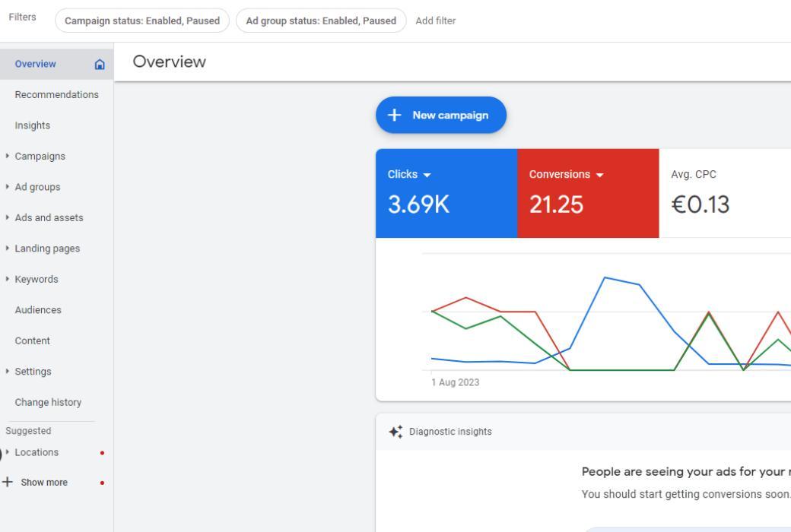
Task: Click Add filter in filter bar
Action: click(x=436, y=21)
